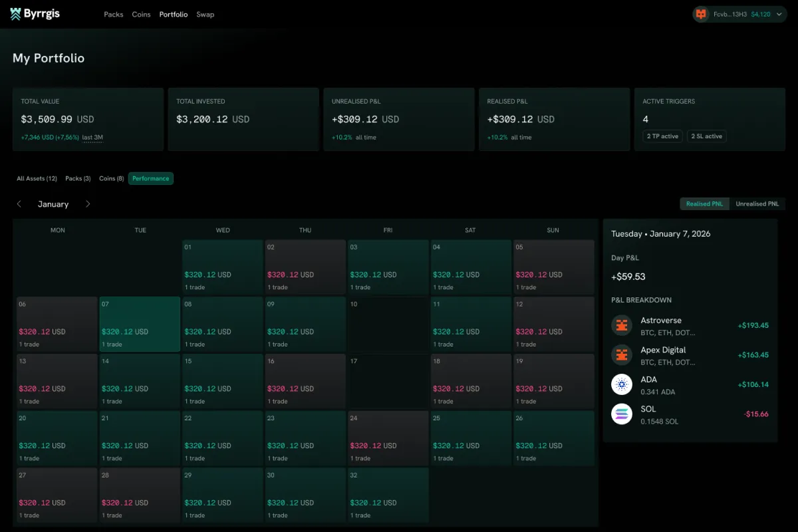Open the Swap page in navigation
798x532 pixels.
[x=205, y=14]
